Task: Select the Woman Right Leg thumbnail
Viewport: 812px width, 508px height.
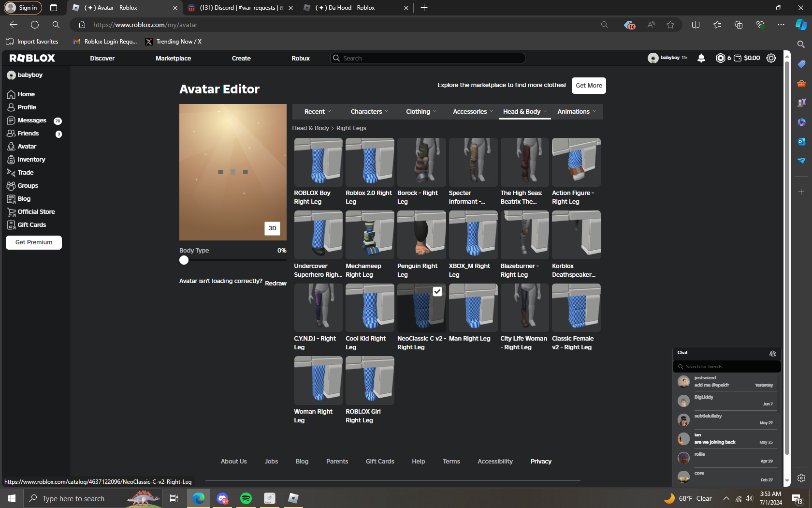Action: (x=318, y=380)
